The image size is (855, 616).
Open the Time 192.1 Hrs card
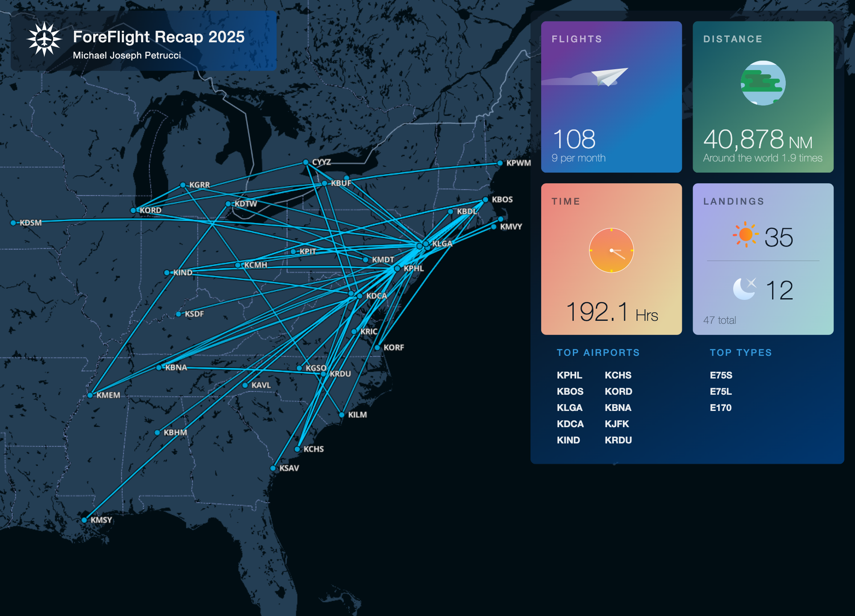(611, 259)
